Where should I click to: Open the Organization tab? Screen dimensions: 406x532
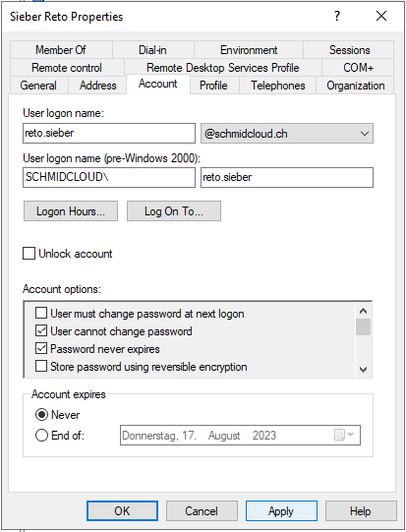coord(356,86)
